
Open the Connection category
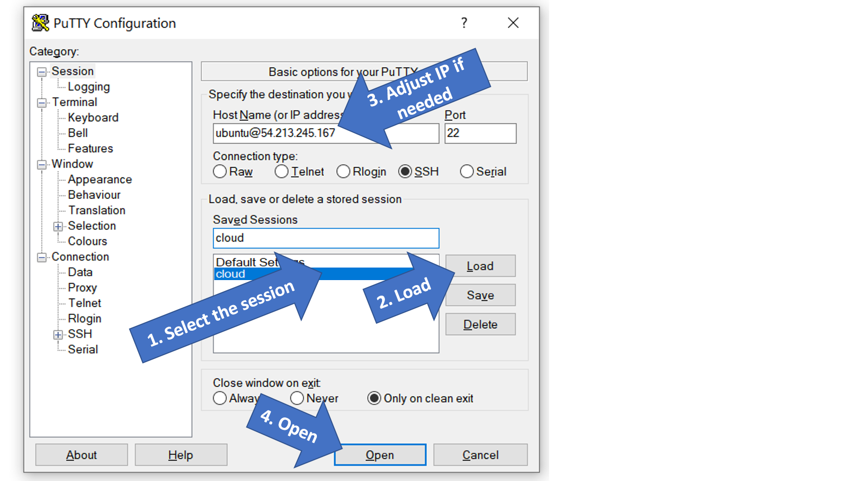point(80,257)
